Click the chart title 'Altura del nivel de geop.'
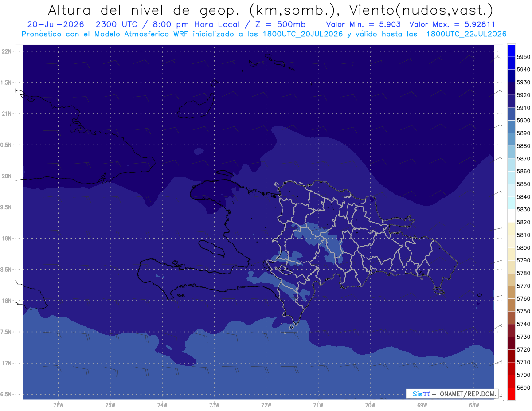Image resolution: width=532 pixels, height=411 pixels. (x=143, y=10)
